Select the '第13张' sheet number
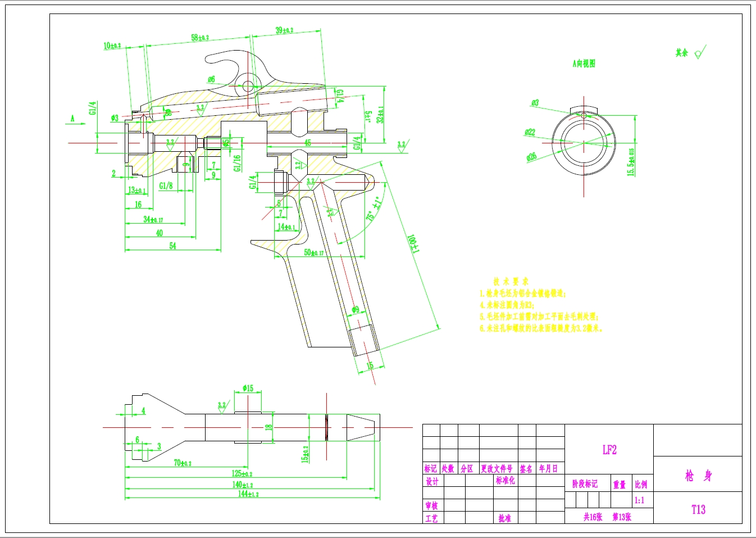756x538 pixels. point(622,517)
